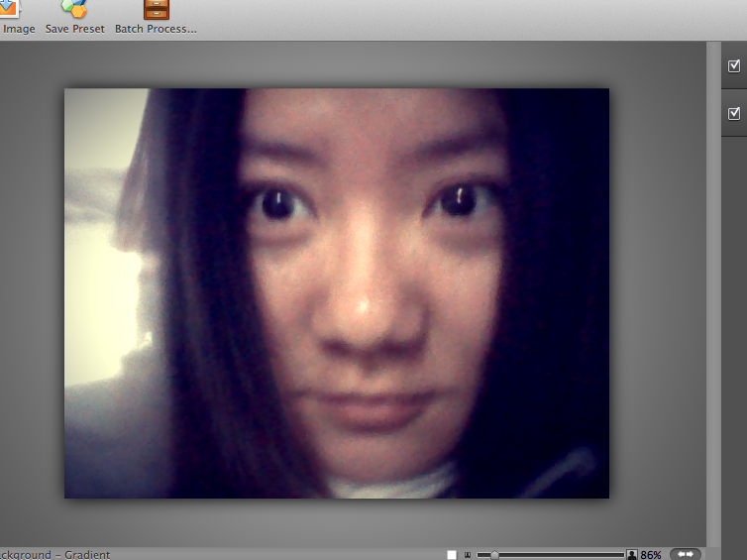Click the dark right-side panel between checkboxes

734,89
